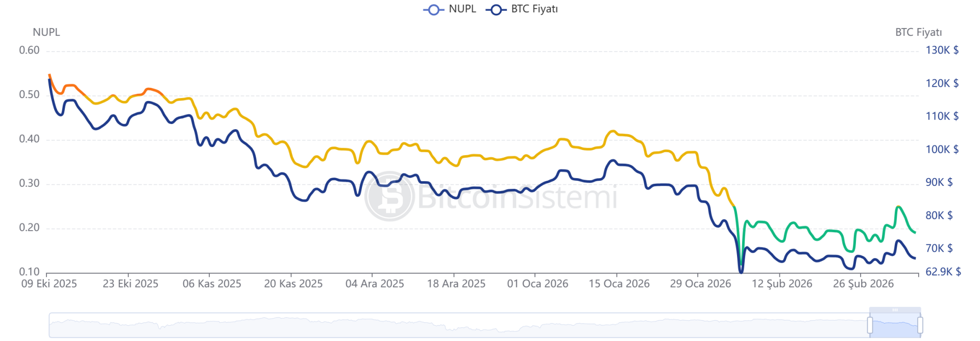980x341 pixels.
Task: Click the 01 Oca 2026 date label
Action: click(x=537, y=284)
